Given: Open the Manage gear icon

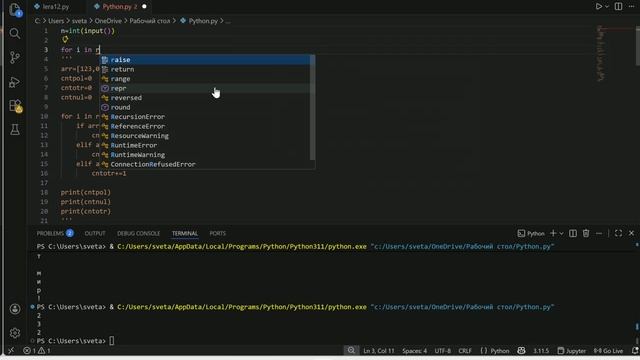Looking at the screenshot, I should (x=15, y=333).
